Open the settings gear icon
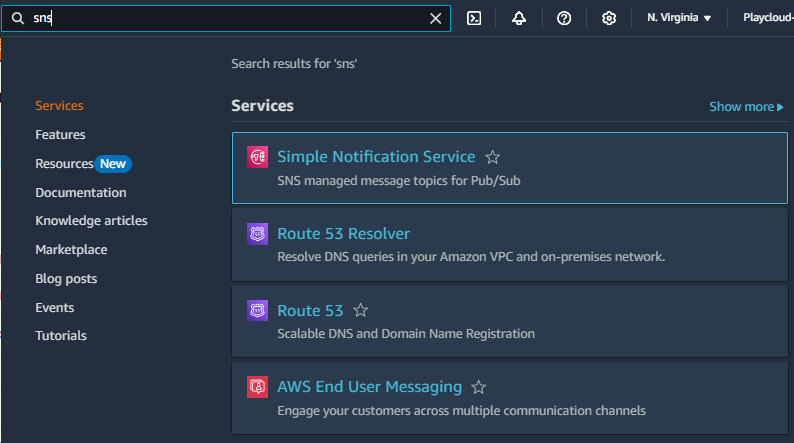The width and height of the screenshot is (794, 443). point(609,18)
